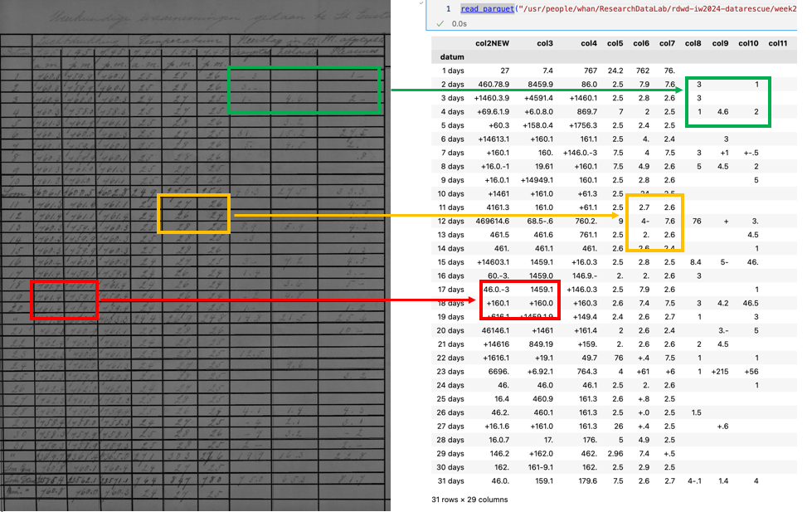This screenshot has height=512, width=812.
Task: Click the 31 rows × 29 columns summary
Action: [x=469, y=500]
